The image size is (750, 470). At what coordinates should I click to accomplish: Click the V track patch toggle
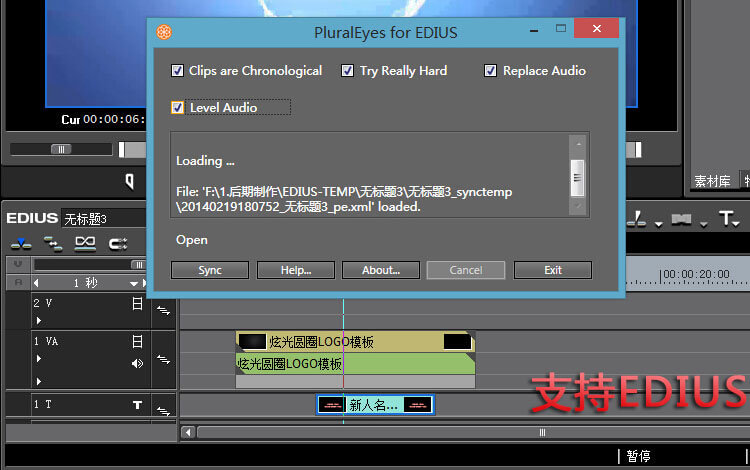(x=18, y=263)
